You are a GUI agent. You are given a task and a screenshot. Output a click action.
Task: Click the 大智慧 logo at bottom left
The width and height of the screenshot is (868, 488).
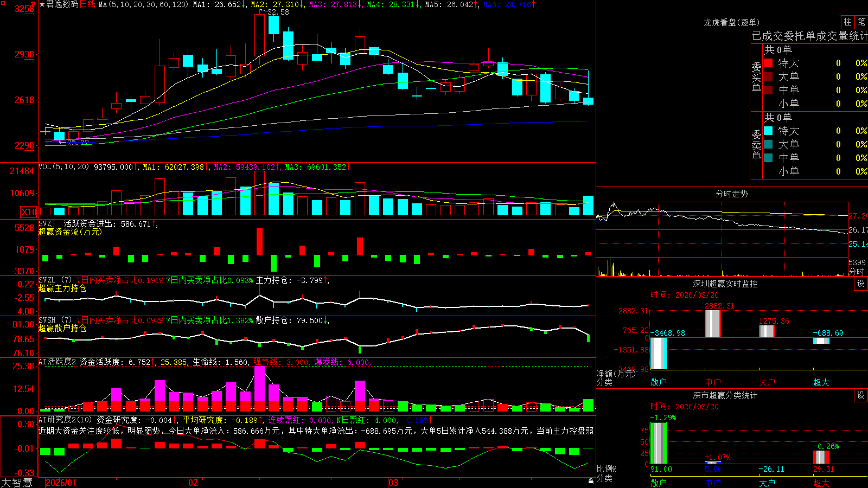point(17,483)
